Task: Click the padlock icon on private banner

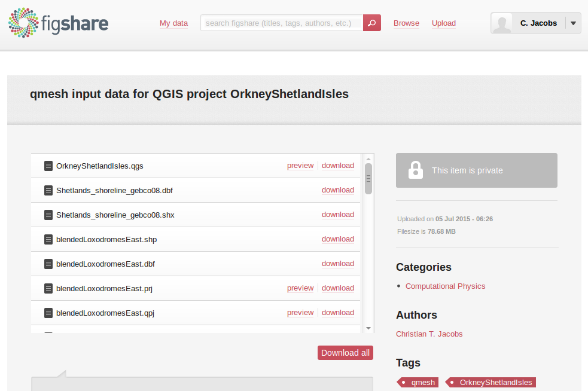Action: (415, 170)
